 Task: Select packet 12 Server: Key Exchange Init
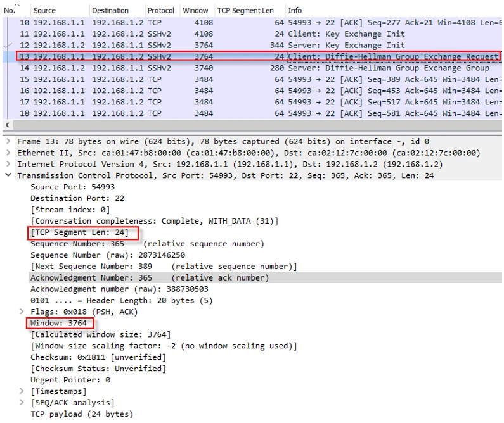[254, 45]
